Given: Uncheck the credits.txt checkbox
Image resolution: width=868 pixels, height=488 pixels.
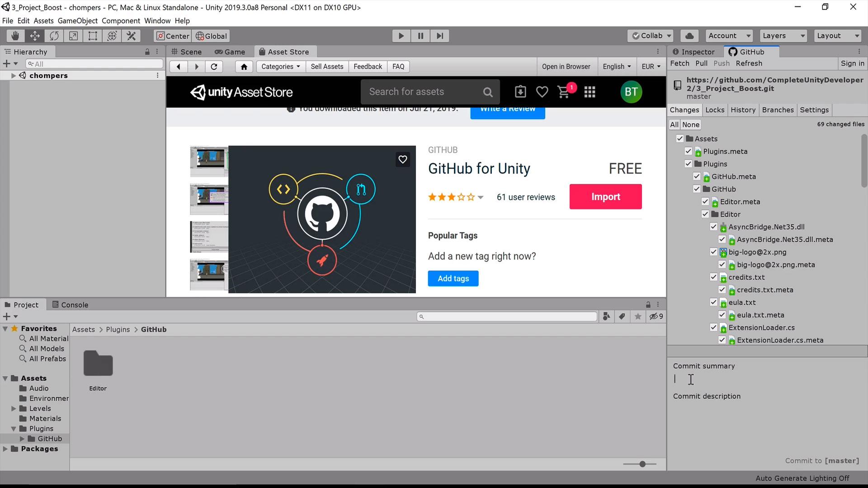Looking at the screenshot, I should click(x=714, y=277).
